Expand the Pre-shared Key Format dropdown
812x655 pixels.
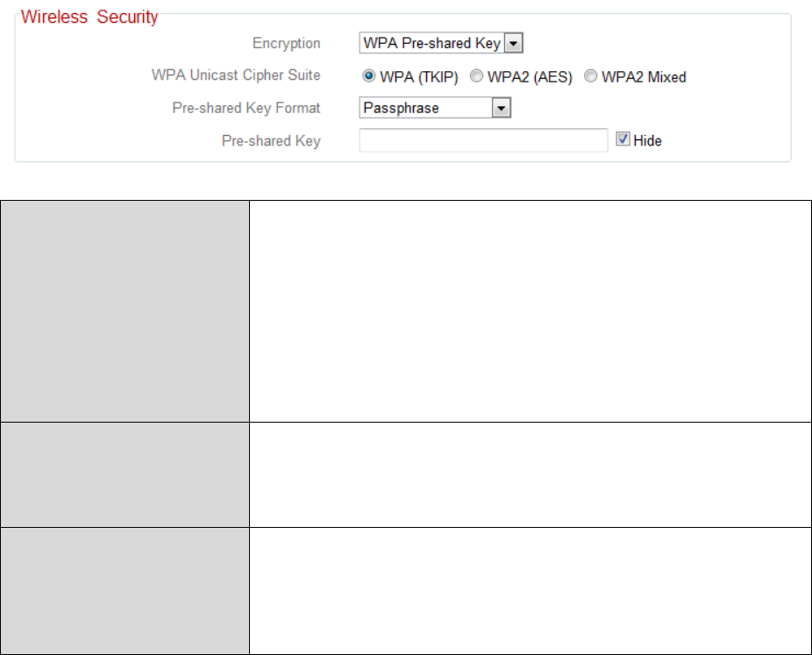point(435,108)
